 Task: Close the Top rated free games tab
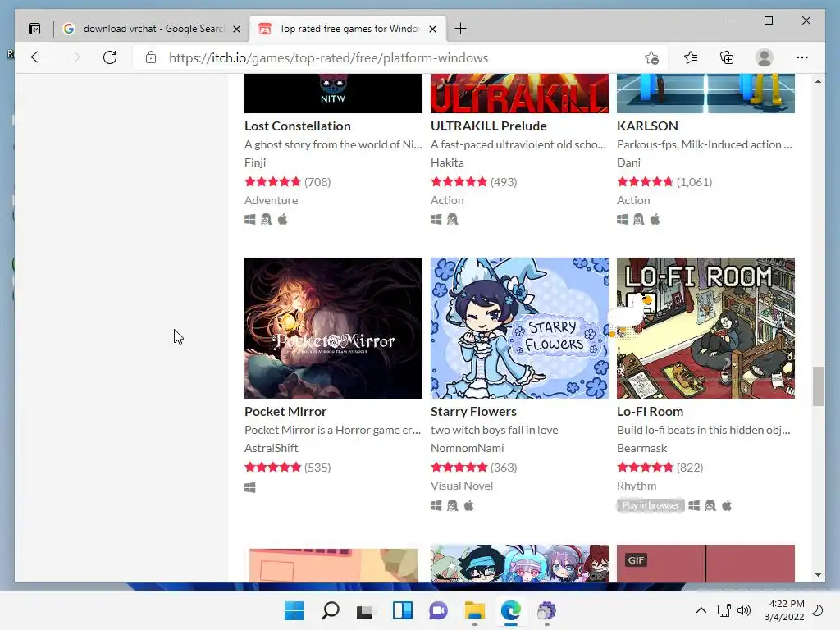433,29
